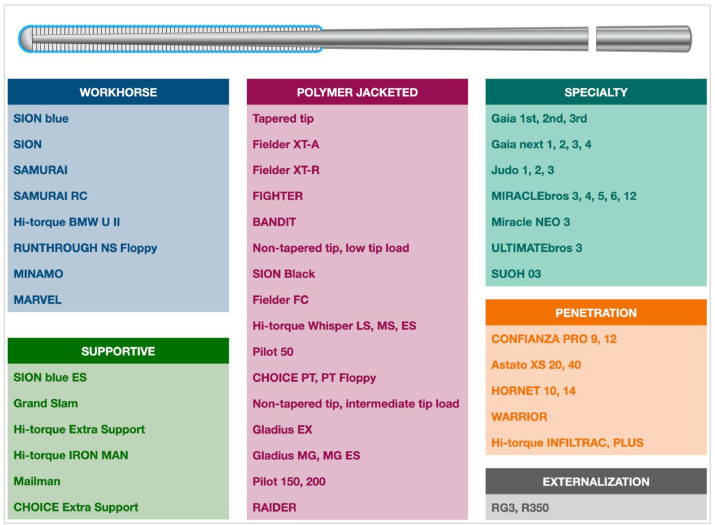715x525 pixels.
Task: Click the 'HORNET 10, 14' entry
Action: point(534,391)
